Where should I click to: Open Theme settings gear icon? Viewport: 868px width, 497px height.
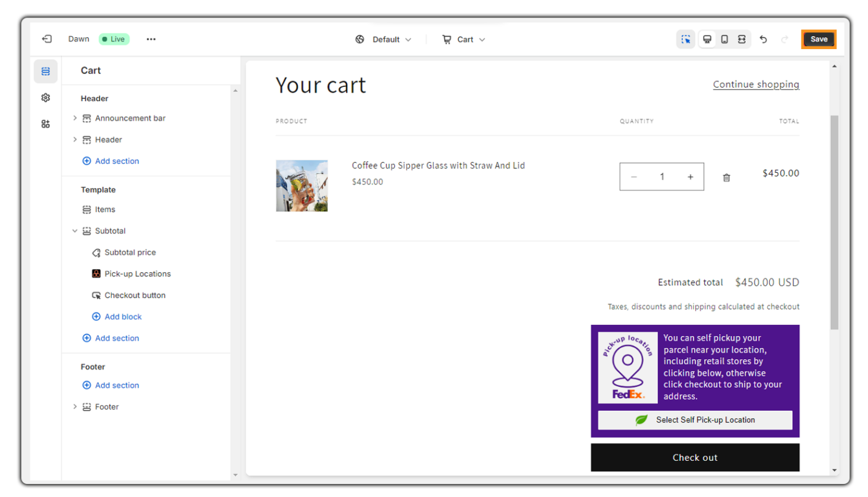(45, 98)
